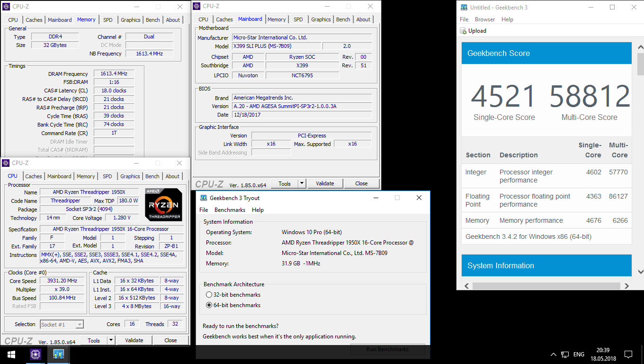Click the network icon in system tray

(x=565, y=354)
